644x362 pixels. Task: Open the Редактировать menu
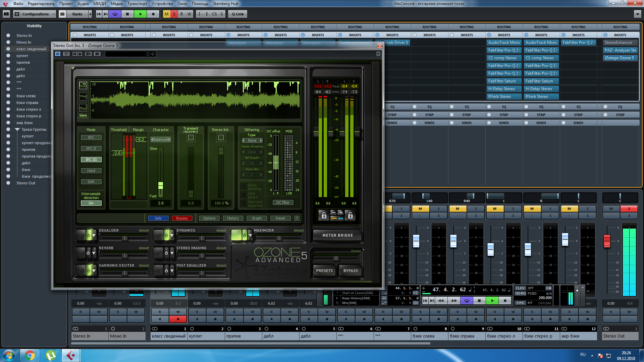tap(41, 4)
